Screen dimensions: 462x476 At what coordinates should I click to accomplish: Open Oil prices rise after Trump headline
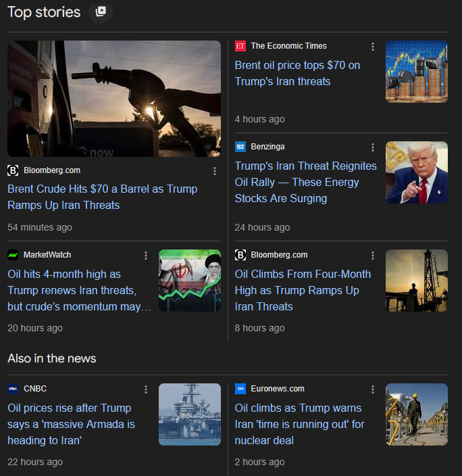pyautogui.click(x=71, y=425)
